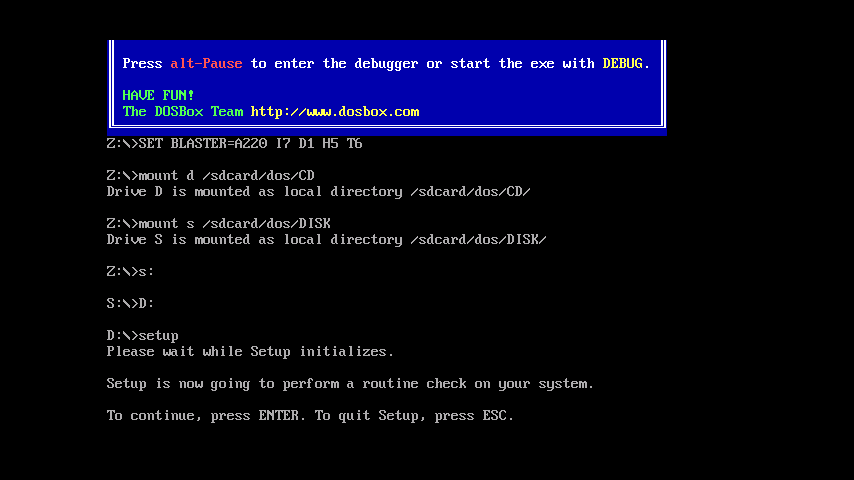Click the http://www.dosbox.com link
The height and width of the screenshot is (480, 854).
tap(335, 112)
